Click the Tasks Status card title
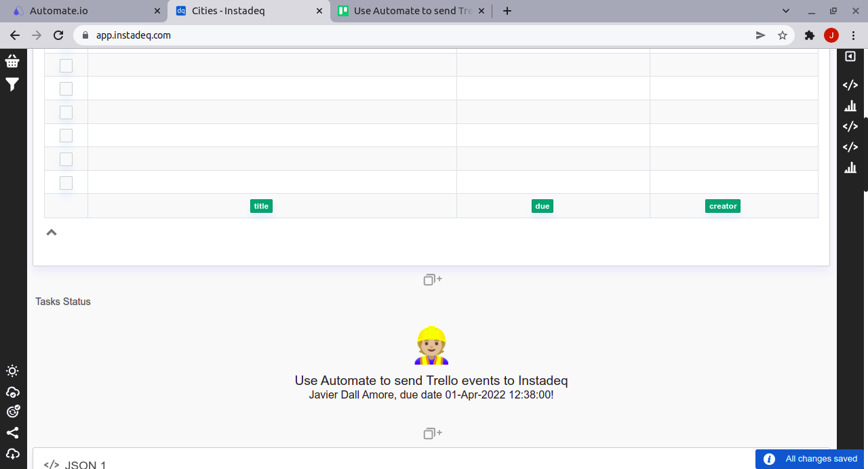The height and width of the screenshot is (469, 868). pos(63,302)
